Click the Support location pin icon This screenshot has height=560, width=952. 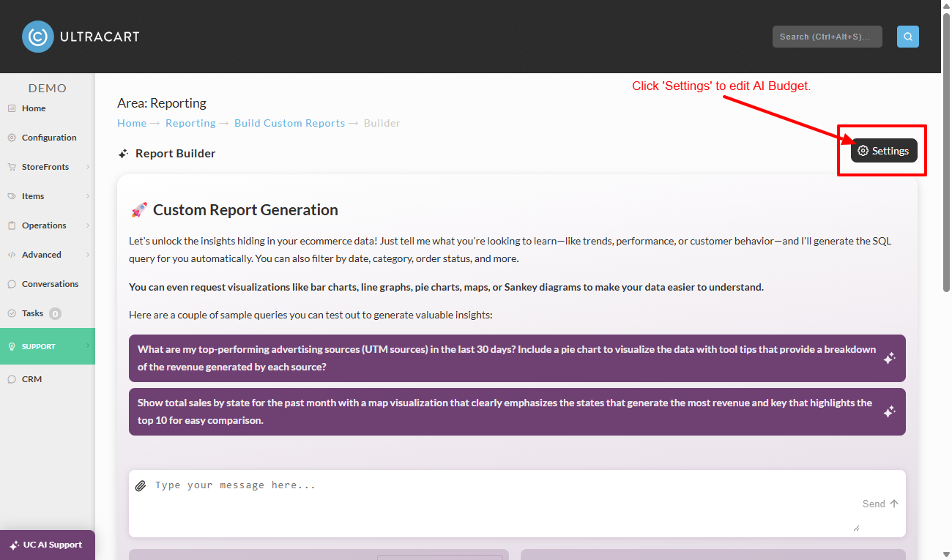coord(12,346)
